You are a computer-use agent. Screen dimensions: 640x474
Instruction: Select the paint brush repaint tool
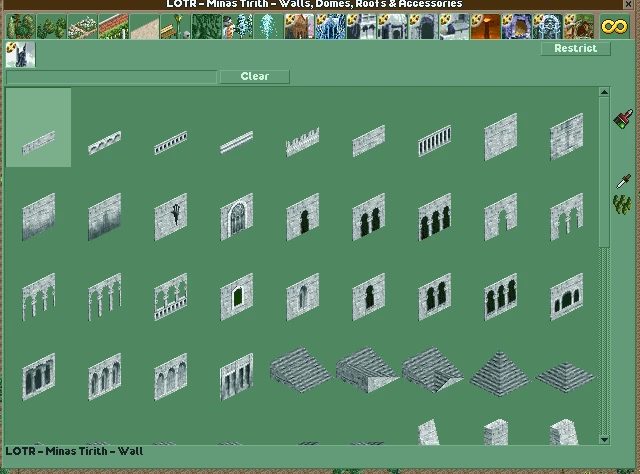tap(623, 119)
